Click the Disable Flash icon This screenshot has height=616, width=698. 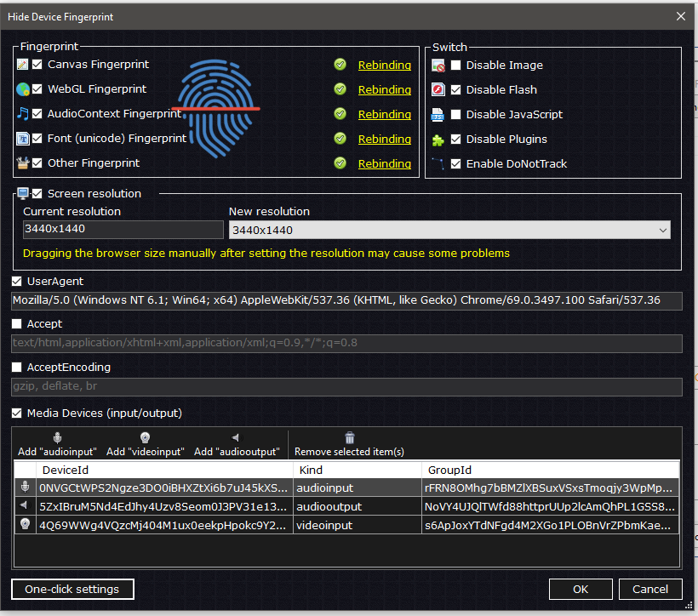click(438, 89)
